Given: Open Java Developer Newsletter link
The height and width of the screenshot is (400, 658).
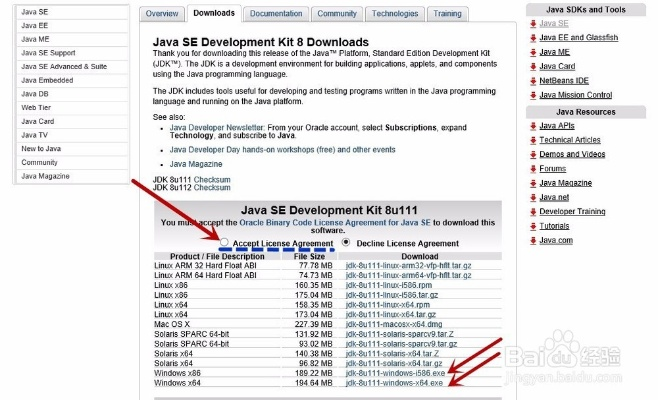Looking at the screenshot, I should [217, 128].
